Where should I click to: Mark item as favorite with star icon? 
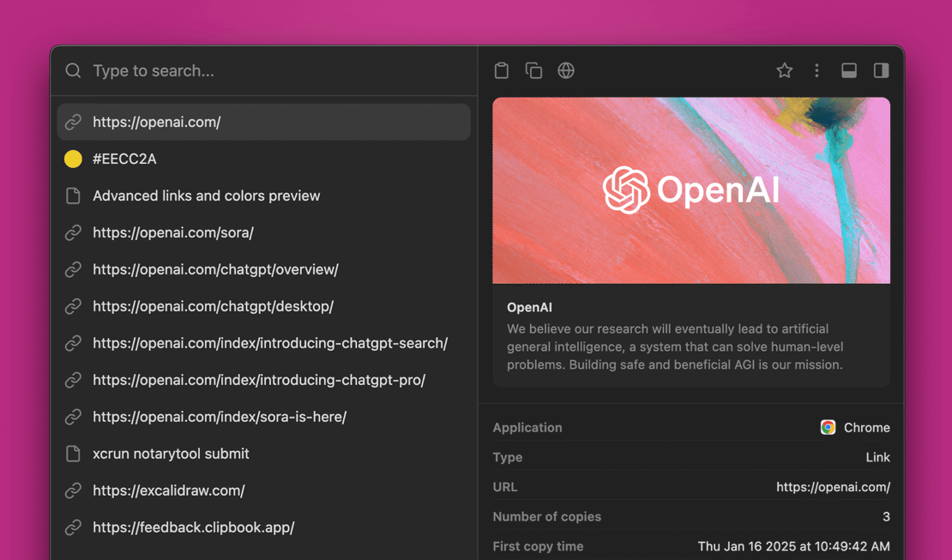(785, 70)
